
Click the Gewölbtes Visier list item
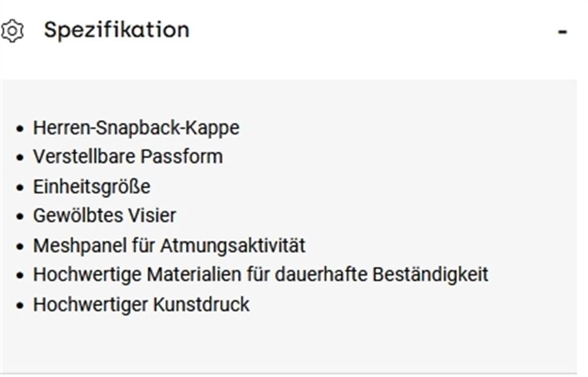pos(105,216)
